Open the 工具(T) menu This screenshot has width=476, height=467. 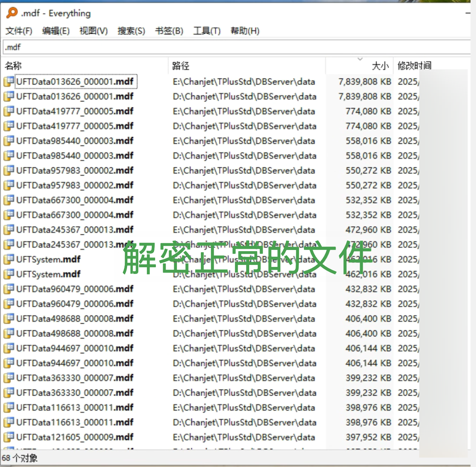(x=207, y=31)
